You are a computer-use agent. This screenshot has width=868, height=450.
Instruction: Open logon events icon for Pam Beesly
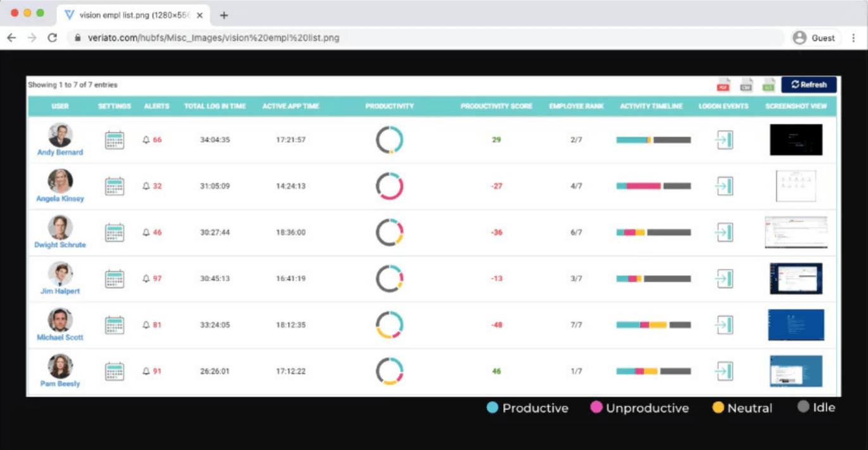[x=724, y=371]
